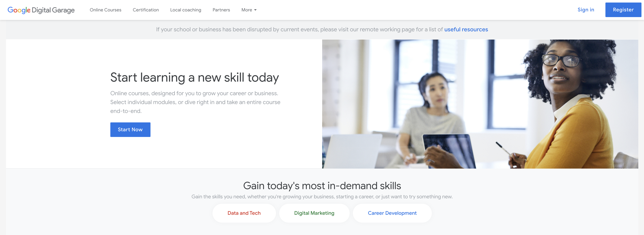Screen dimensions: 644x235
Task: Select Certification navigation tab
Action: tap(146, 10)
